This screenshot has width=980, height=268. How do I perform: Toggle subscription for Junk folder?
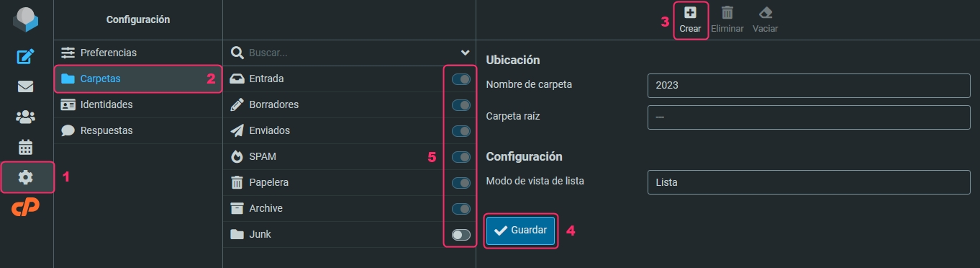460,235
